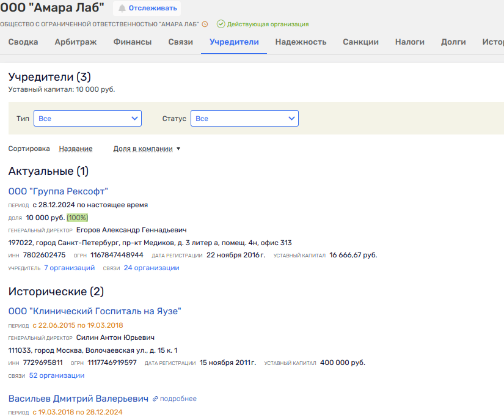Select the Учредители tab
Viewport: 504px width, 420px height.
click(x=234, y=42)
